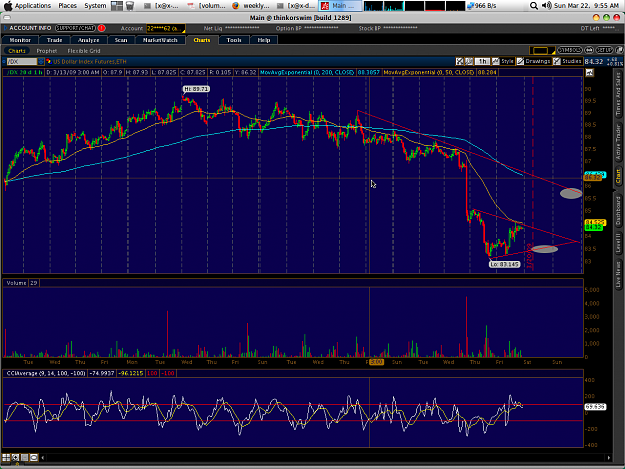Click the colored symbol link icon

pyautogui.click(x=49, y=61)
